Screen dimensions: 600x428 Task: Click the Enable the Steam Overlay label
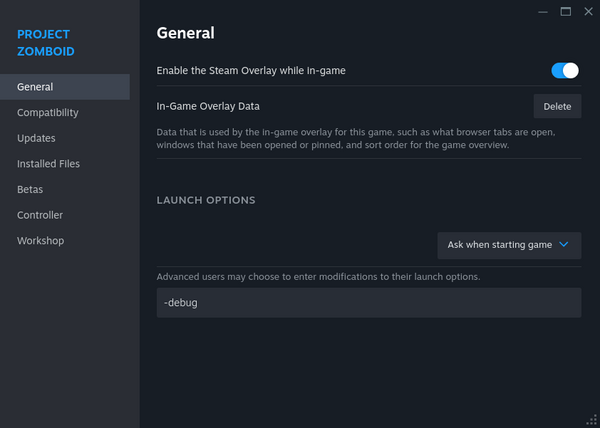[x=251, y=71]
